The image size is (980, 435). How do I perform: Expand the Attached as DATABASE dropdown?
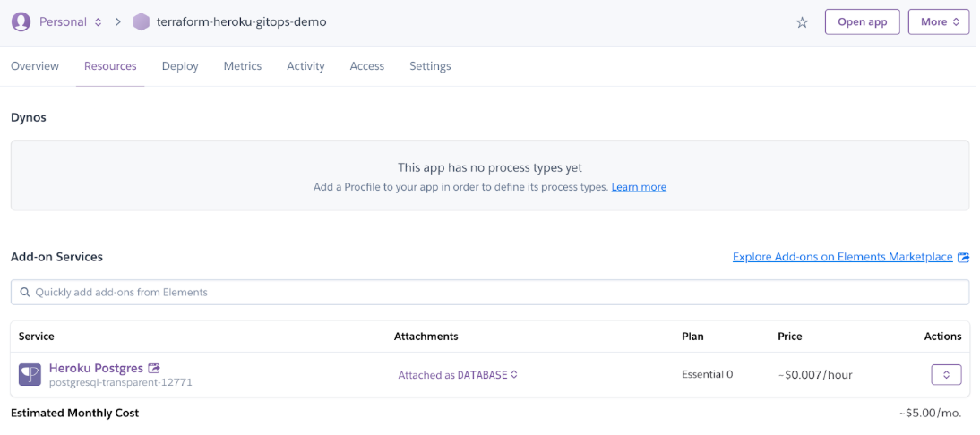pos(458,375)
